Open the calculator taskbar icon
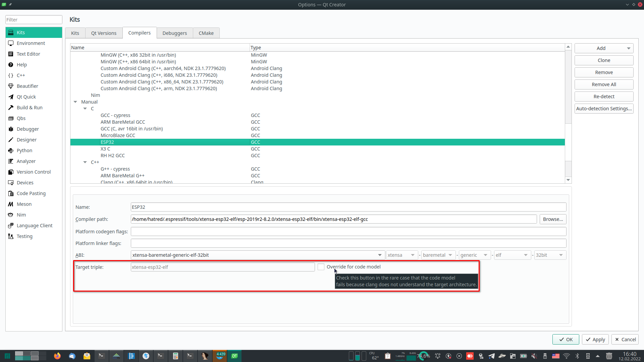The image size is (644, 362). 175,356
